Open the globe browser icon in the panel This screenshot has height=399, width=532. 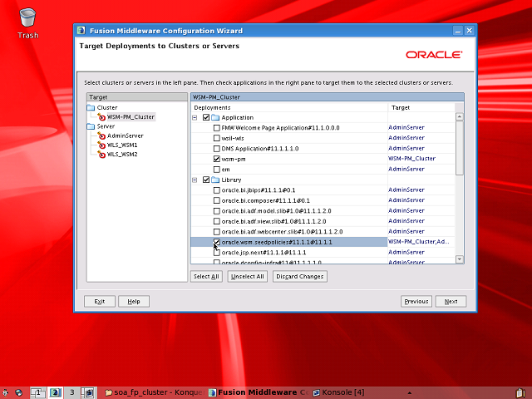(x=18, y=392)
